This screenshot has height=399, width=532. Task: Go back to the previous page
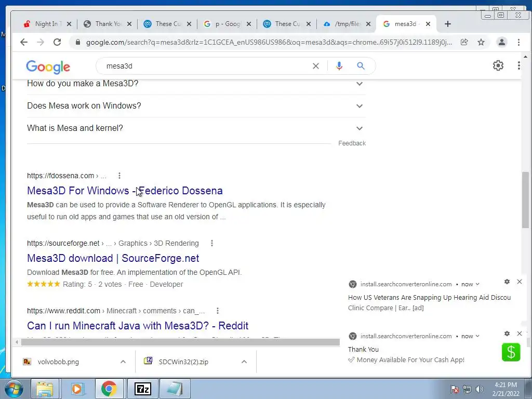coord(24,42)
